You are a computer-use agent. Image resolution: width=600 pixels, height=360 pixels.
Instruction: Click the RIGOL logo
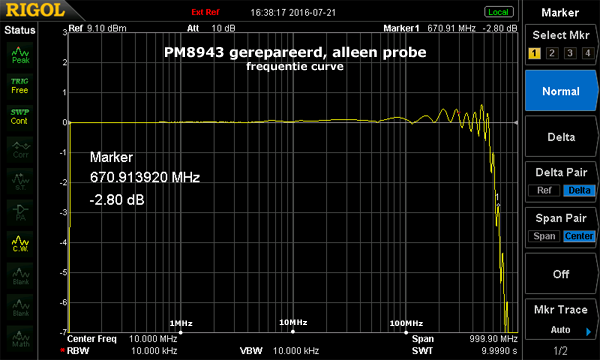pos(35,10)
